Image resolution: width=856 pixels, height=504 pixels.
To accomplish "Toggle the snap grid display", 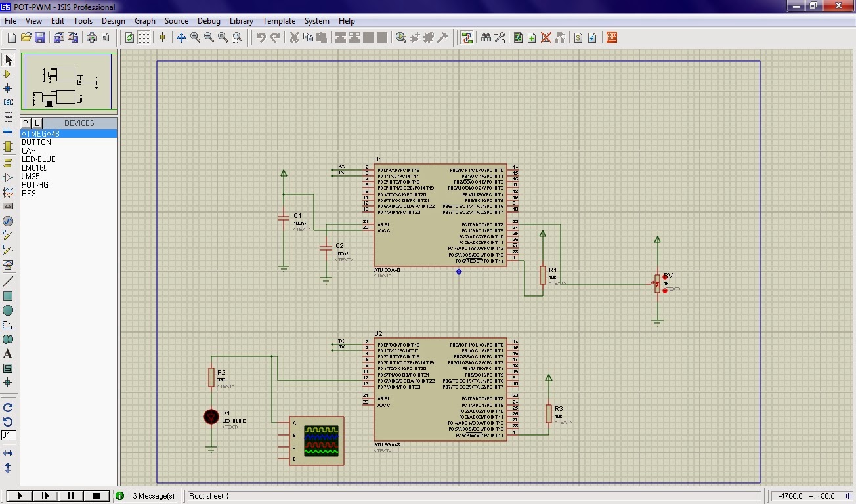I will pos(144,37).
